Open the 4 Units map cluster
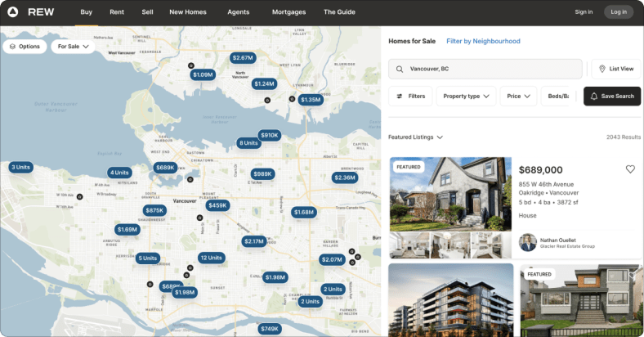 119,173
